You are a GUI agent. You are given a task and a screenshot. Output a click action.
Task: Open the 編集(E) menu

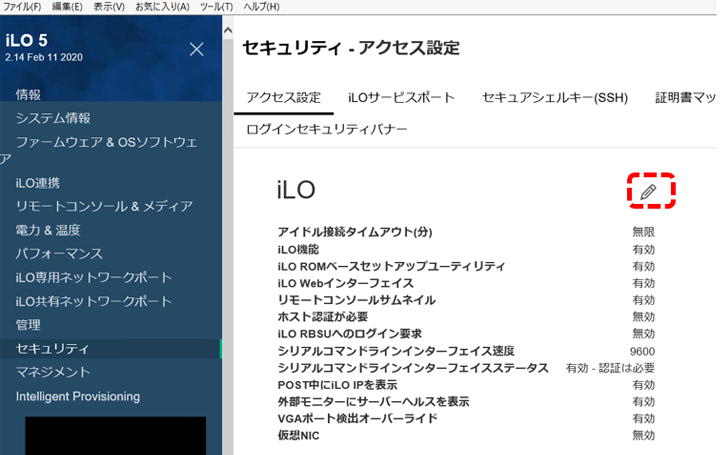tap(67, 7)
